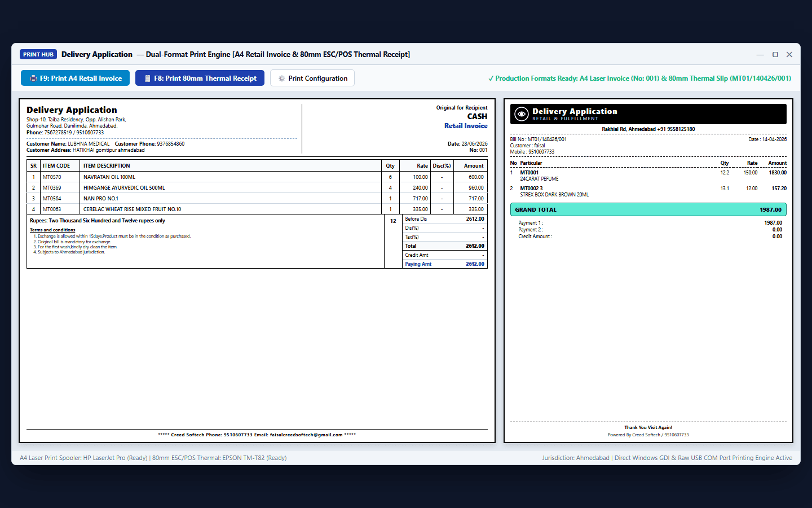The width and height of the screenshot is (812, 508).
Task: Click the gear icon in Print Configuration
Action: [281, 78]
